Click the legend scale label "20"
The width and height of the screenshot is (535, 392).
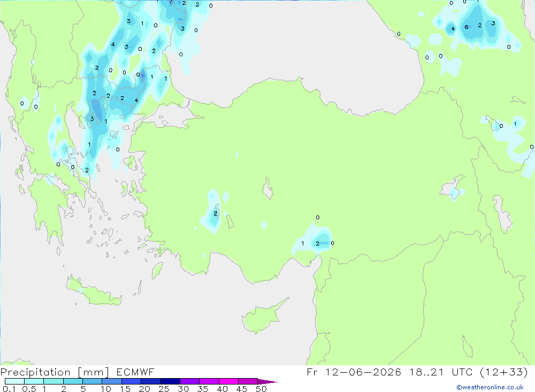[144, 389]
